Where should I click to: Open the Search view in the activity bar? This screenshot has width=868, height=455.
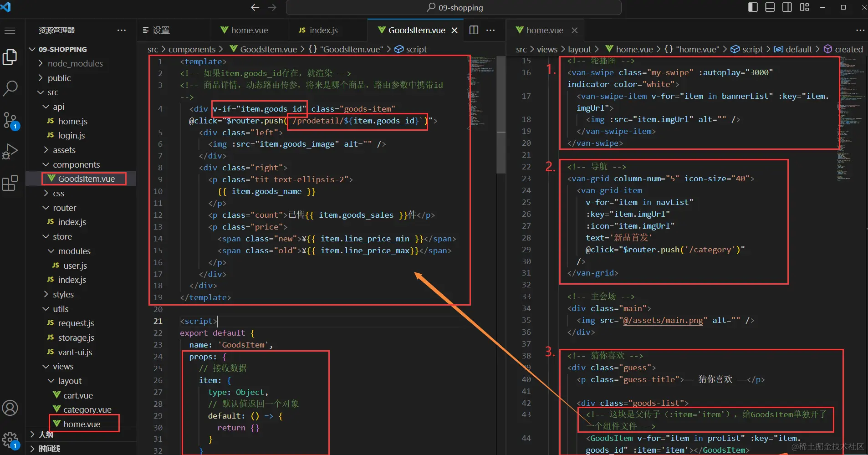coord(10,88)
